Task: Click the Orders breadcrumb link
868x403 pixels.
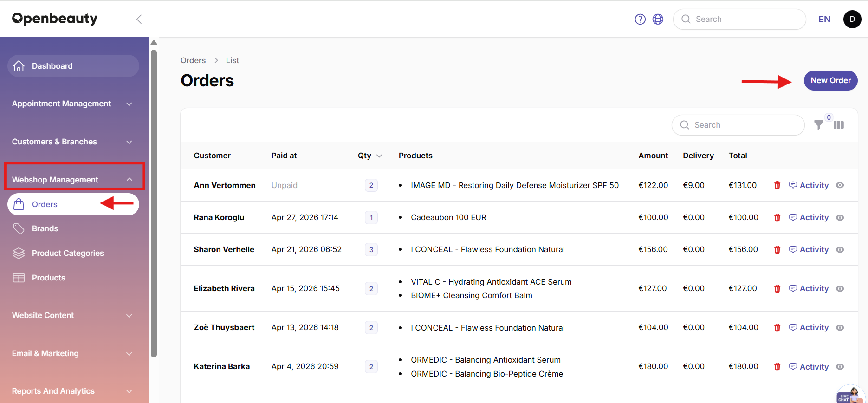Action: point(193,60)
